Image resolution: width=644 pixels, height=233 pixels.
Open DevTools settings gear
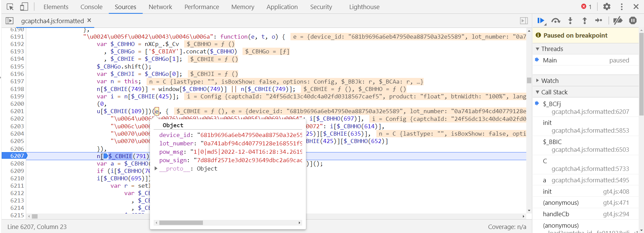[x=607, y=7]
